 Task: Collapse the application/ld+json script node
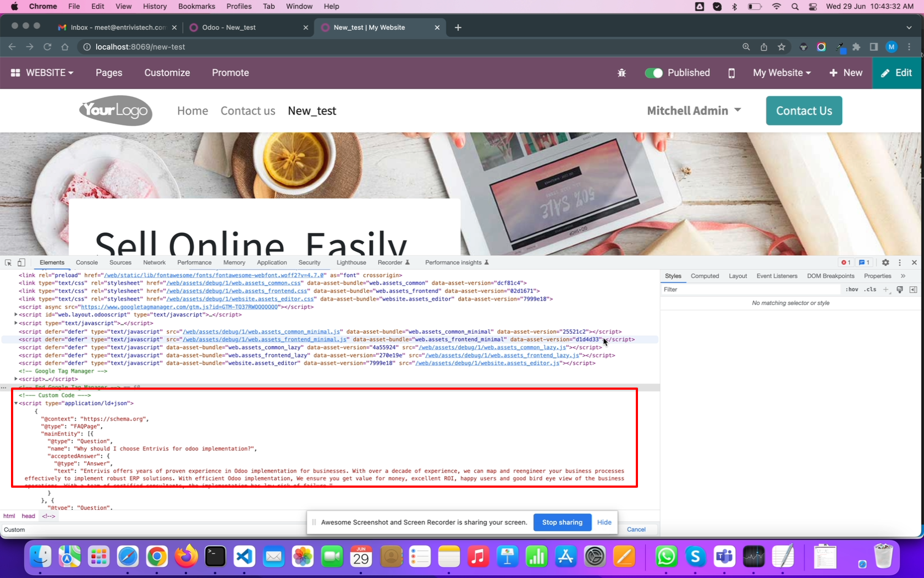16,403
